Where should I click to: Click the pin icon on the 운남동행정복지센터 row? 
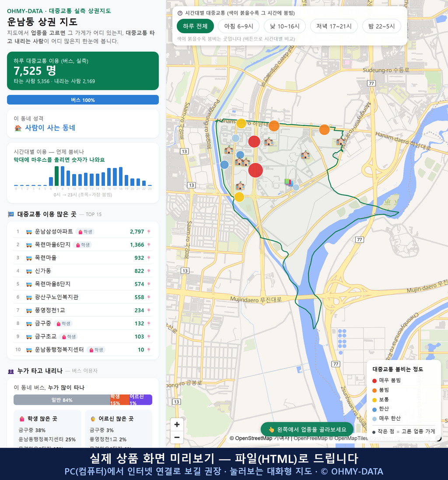(x=149, y=350)
